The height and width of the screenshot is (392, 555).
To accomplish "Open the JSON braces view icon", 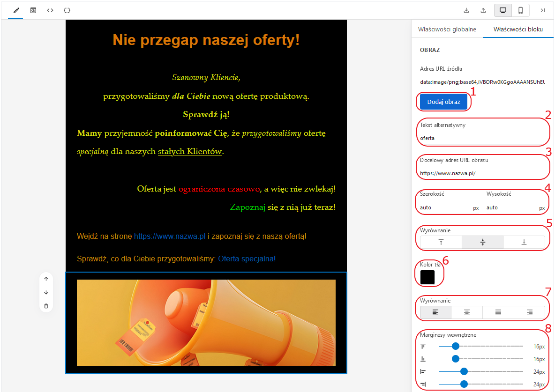I will [67, 10].
